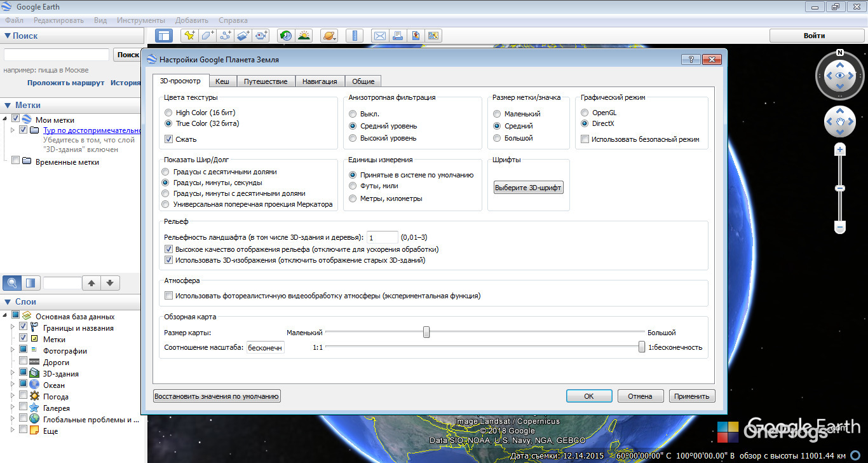Enable Использовать безопасный режим checkbox
868x463 pixels.
(585, 139)
